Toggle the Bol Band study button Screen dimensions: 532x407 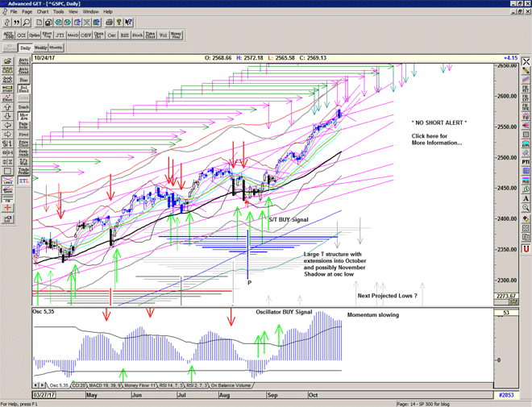23,88
